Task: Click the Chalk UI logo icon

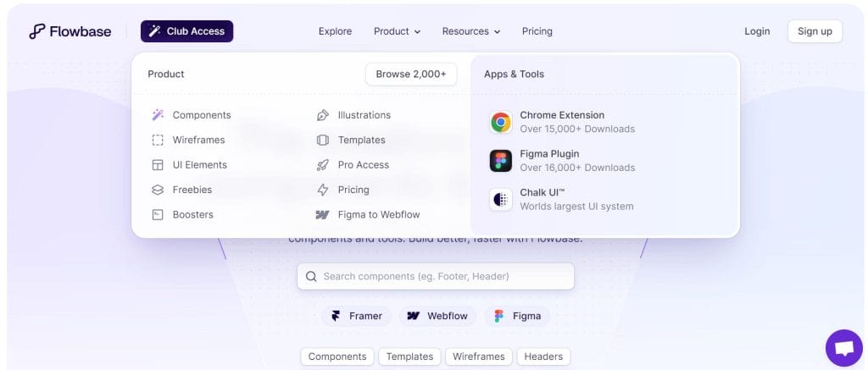Action: tap(500, 199)
